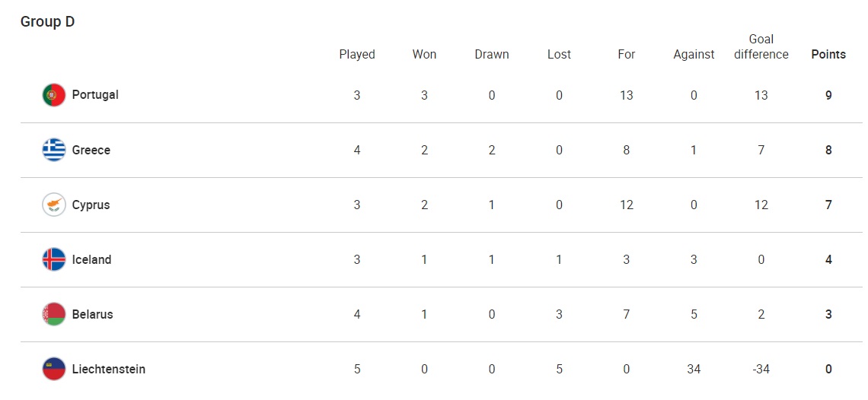
Task: Select the Cyprus team name
Action: tap(91, 205)
